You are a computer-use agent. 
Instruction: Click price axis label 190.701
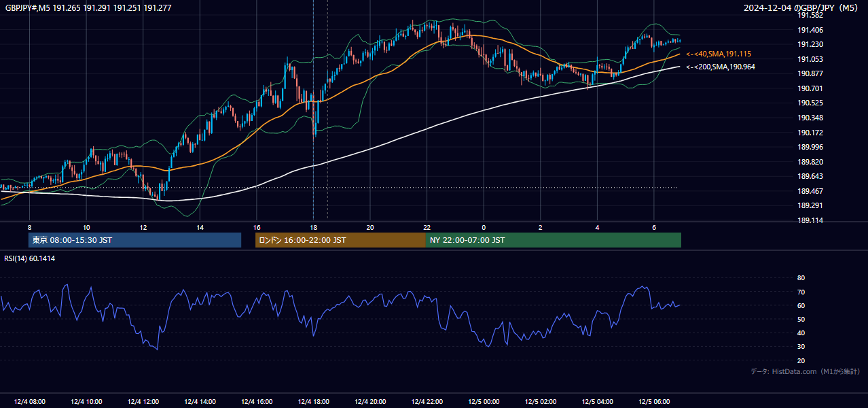click(x=810, y=88)
